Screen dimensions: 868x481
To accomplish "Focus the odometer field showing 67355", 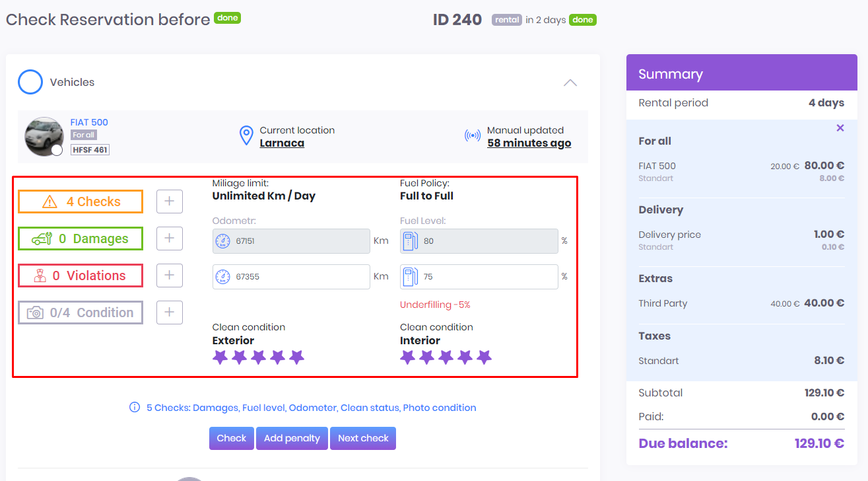I will tap(291, 277).
